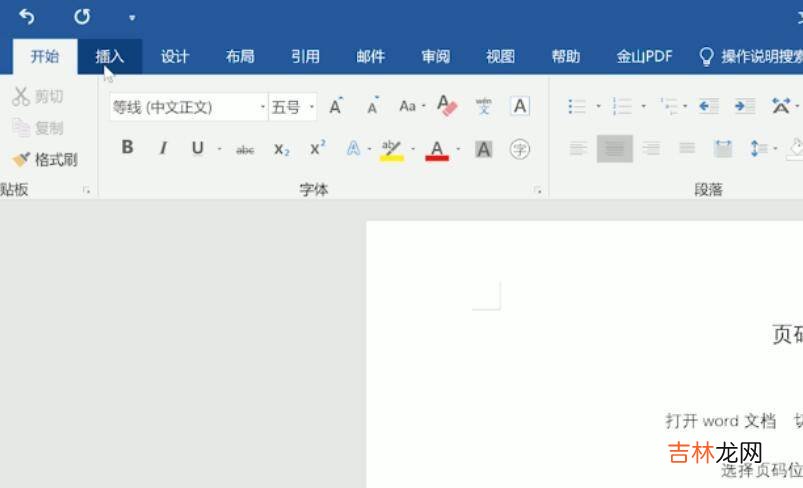
Task: Click the 剪切 cut button
Action: click(38, 96)
